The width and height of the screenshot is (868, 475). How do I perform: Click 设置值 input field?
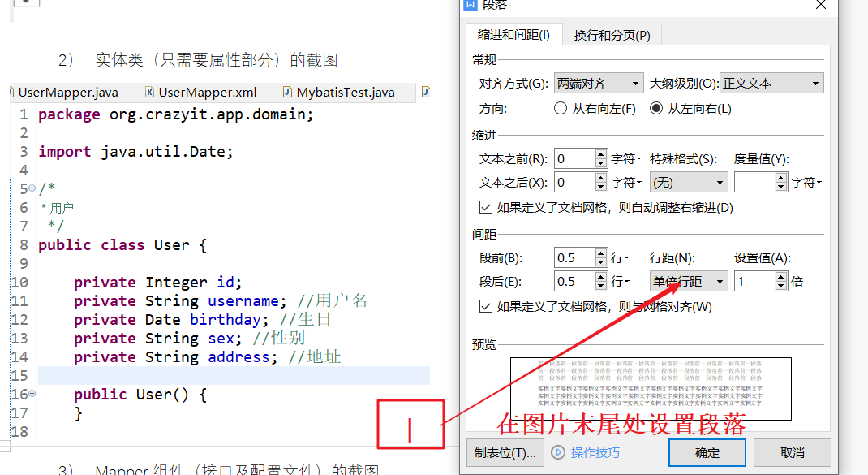point(755,281)
